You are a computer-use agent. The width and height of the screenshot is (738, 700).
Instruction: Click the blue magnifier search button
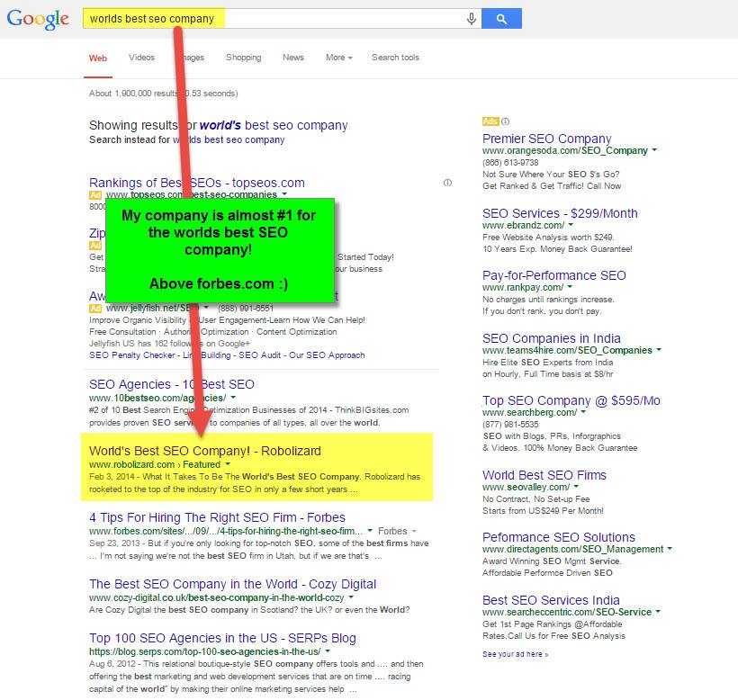point(501,19)
